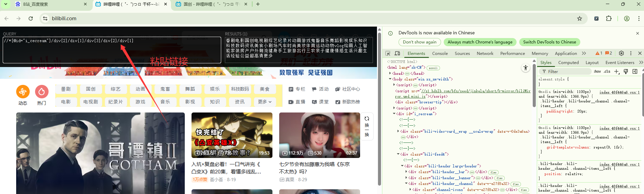Open the 专栏 column link
This screenshot has height=194, width=644.
[297, 89]
